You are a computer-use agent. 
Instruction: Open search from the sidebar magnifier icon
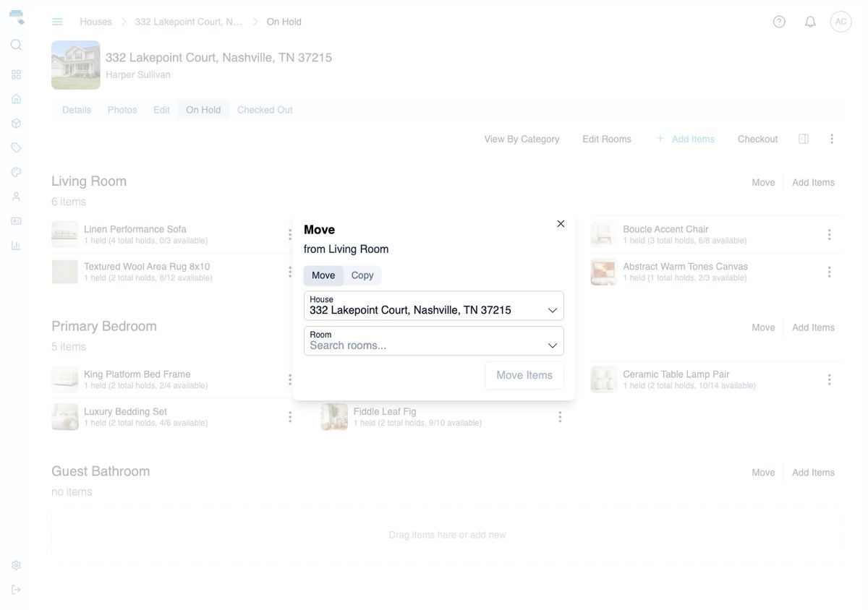point(16,45)
